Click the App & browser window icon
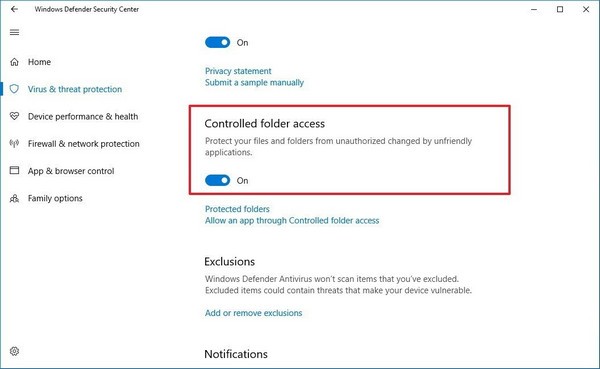Screen dimensions: 600x369 [x=15, y=171]
